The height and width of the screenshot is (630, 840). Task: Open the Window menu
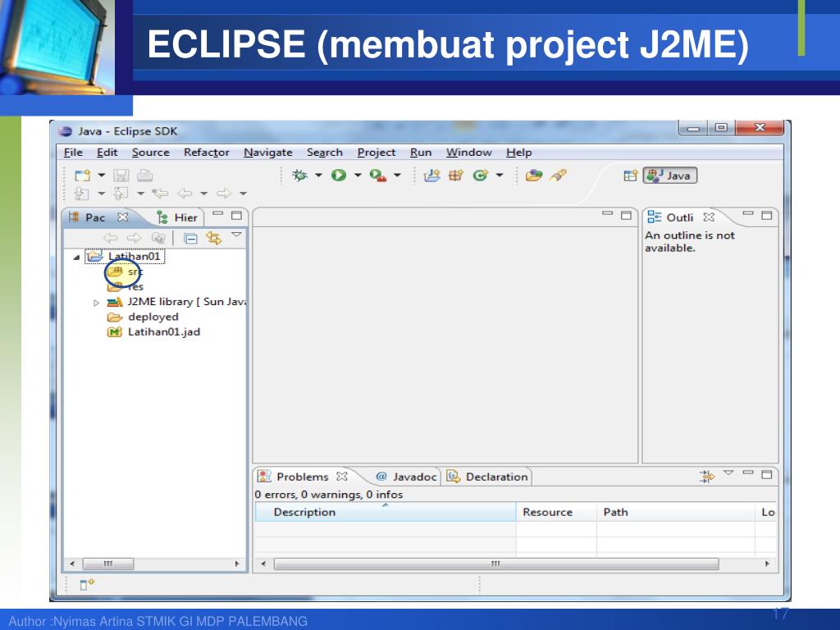468,152
